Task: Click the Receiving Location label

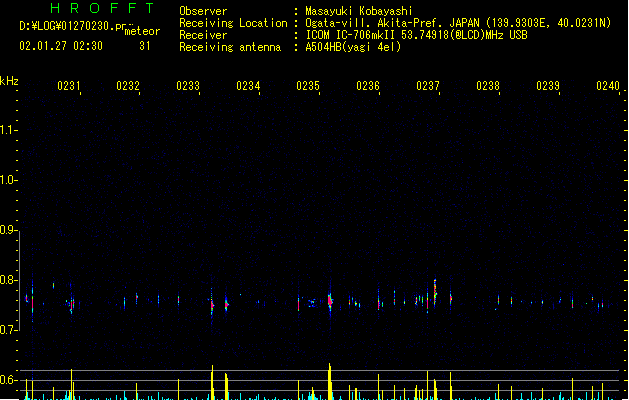Action: coord(233,23)
